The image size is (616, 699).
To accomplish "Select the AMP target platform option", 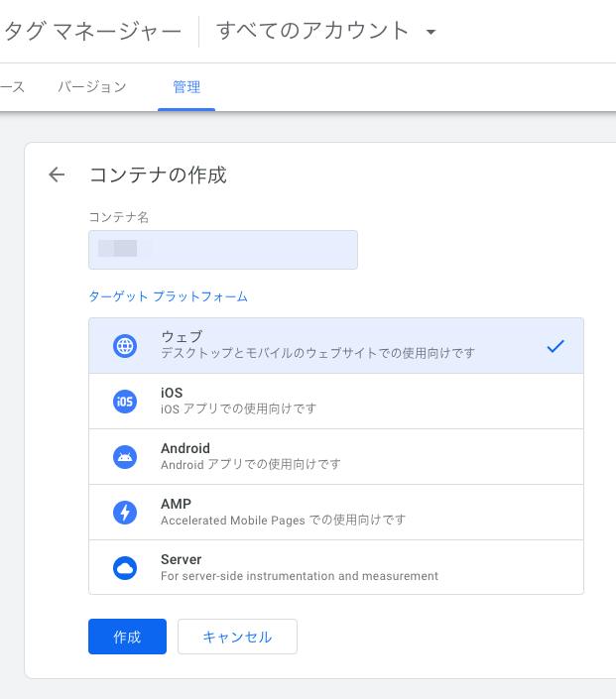I will [x=336, y=513].
